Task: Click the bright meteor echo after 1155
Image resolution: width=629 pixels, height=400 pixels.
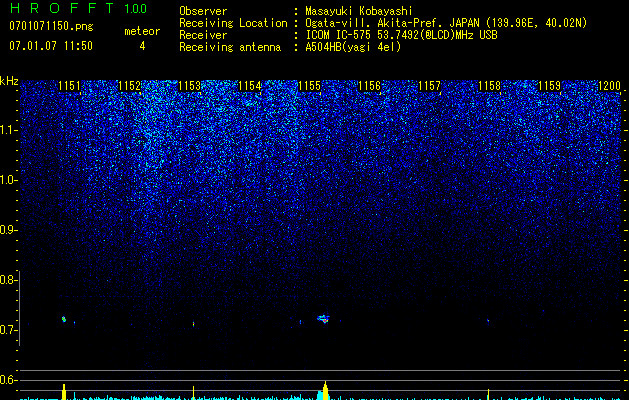Action: (x=323, y=319)
